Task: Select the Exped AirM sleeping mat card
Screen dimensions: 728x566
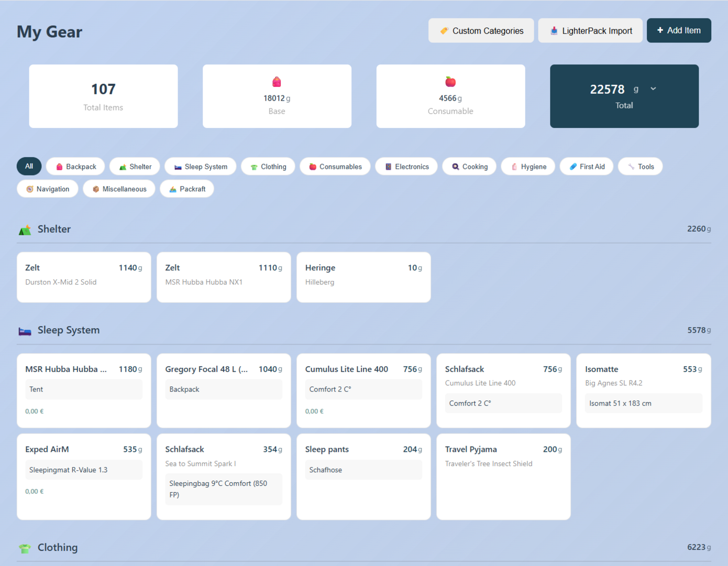Action: pos(84,476)
